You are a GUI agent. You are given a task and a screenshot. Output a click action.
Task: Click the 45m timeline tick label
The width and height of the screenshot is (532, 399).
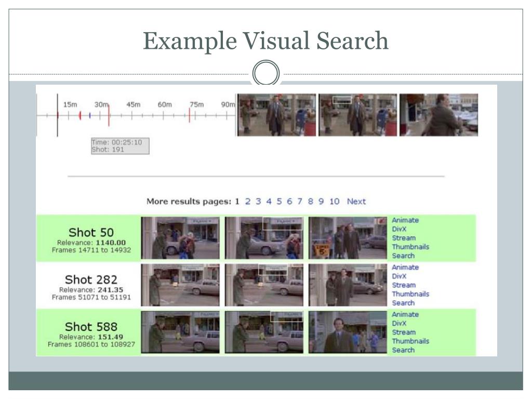pyautogui.click(x=133, y=104)
